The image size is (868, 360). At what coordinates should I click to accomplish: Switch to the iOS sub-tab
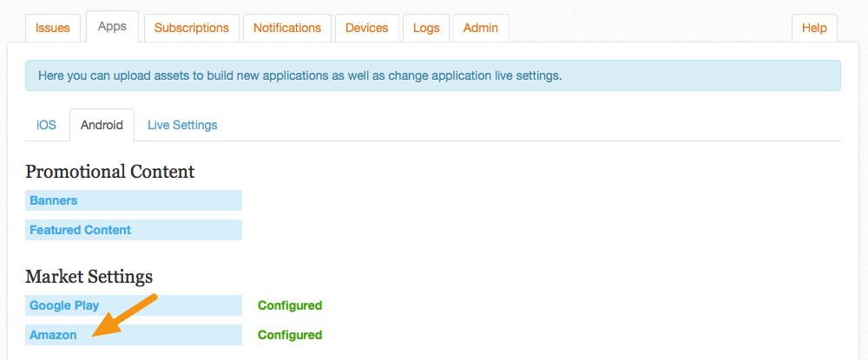click(47, 125)
